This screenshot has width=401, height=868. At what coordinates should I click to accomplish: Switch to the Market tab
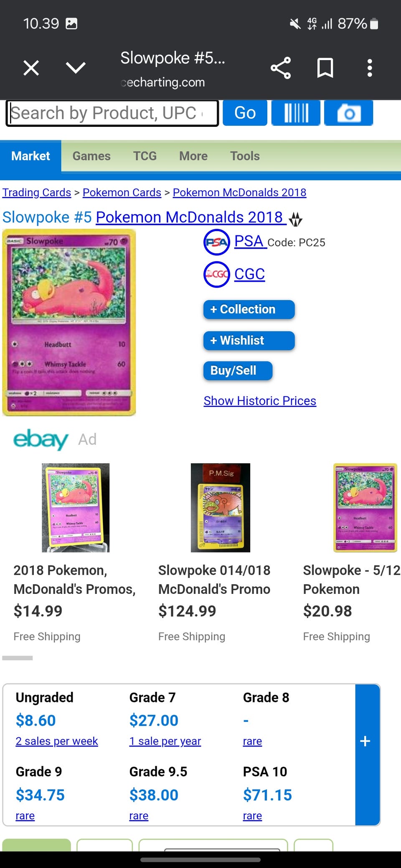30,156
